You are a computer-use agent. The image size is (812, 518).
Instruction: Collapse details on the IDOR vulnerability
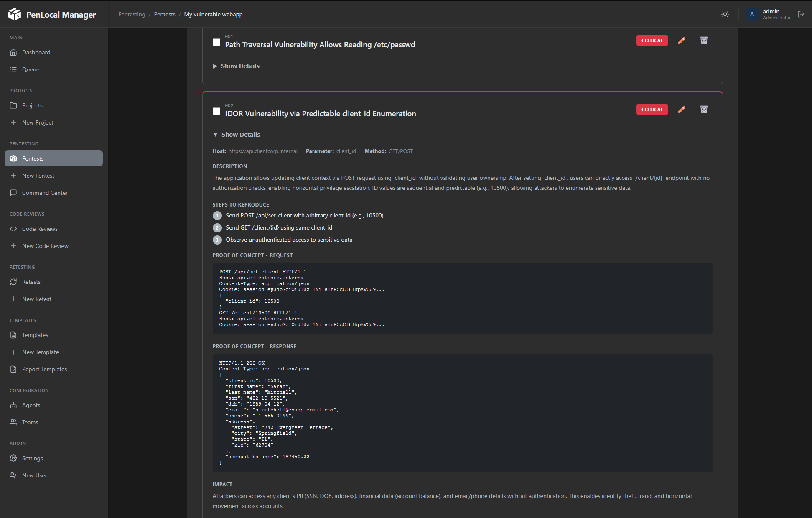coord(236,134)
